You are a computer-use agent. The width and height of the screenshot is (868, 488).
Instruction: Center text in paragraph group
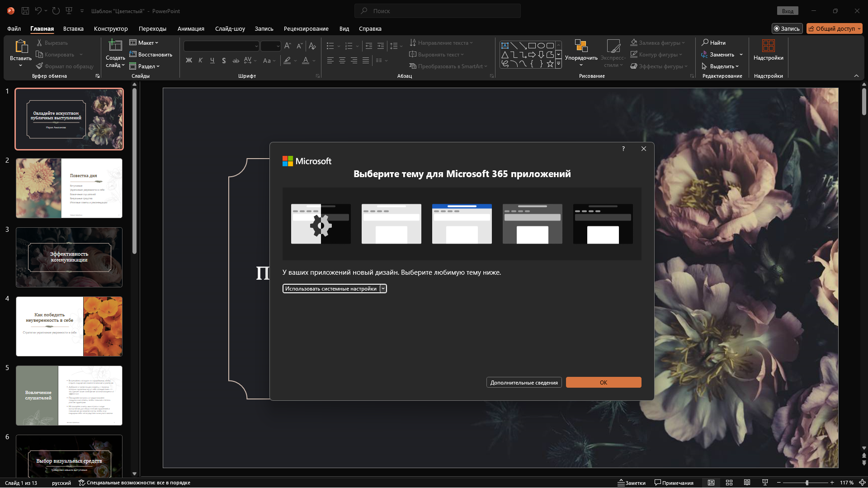[x=342, y=61]
